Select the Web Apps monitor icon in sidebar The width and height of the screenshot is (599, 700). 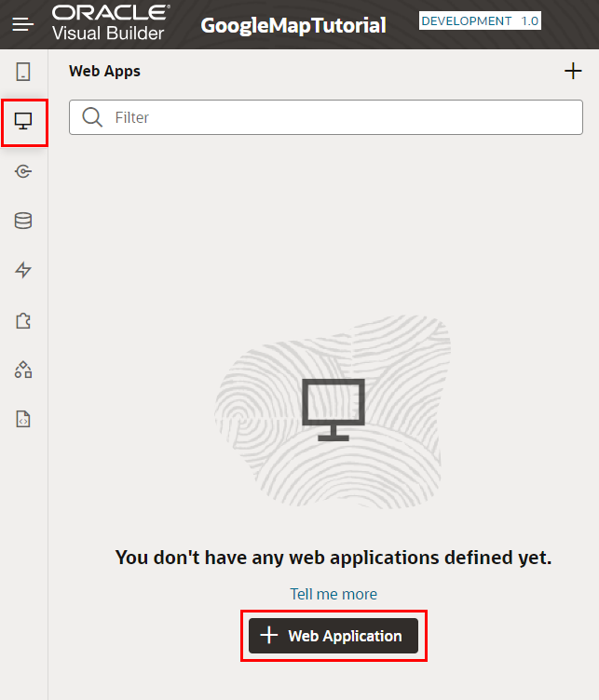coord(23,122)
